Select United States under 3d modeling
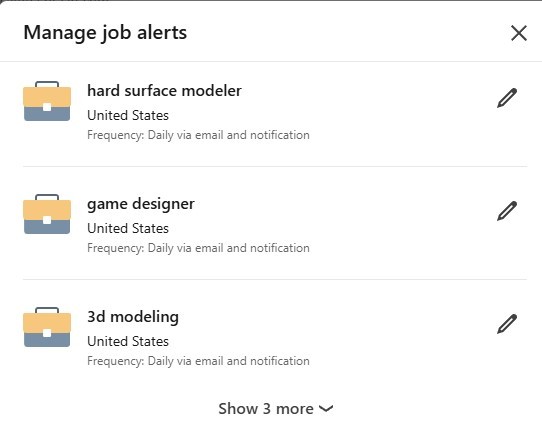This screenshot has width=542, height=435. click(x=128, y=342)
